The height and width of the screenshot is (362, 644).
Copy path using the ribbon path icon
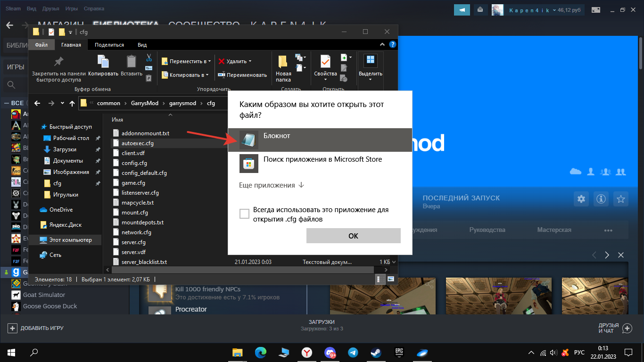[x=149, y=68]
